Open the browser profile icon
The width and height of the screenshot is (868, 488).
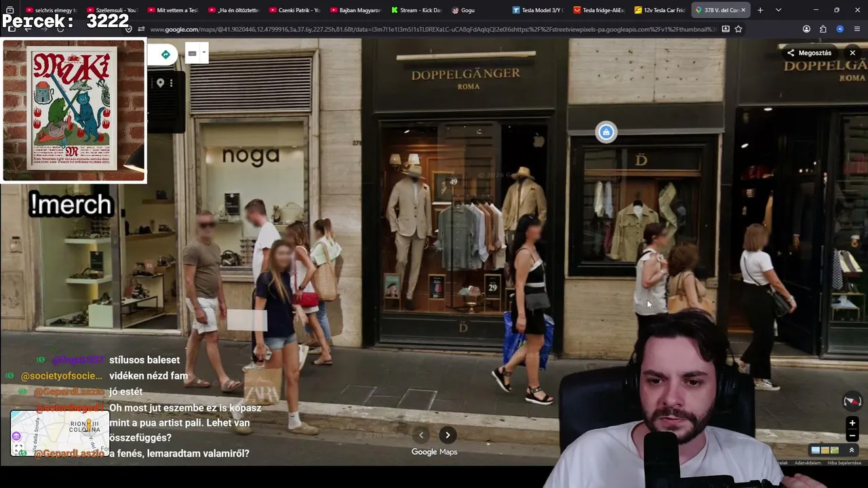[806, 29]
